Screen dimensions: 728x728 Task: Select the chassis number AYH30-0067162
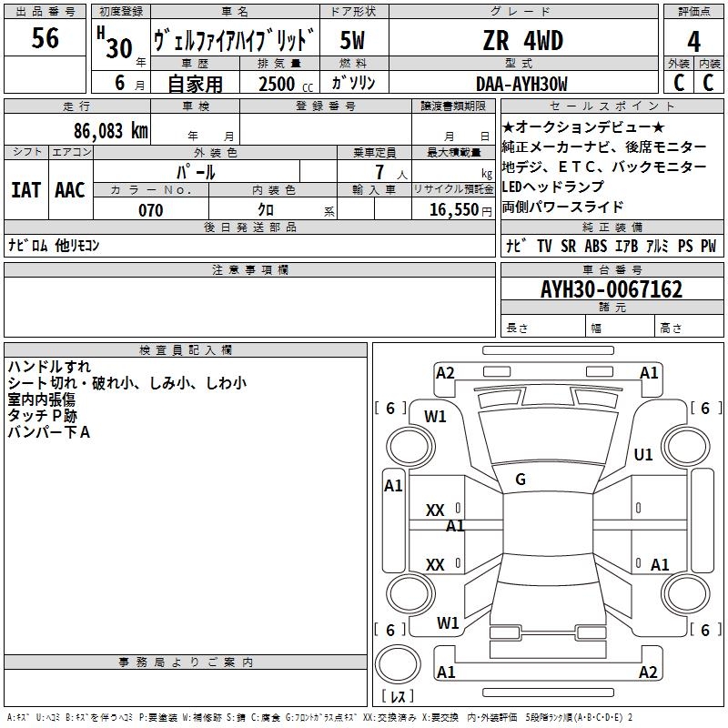612,289
